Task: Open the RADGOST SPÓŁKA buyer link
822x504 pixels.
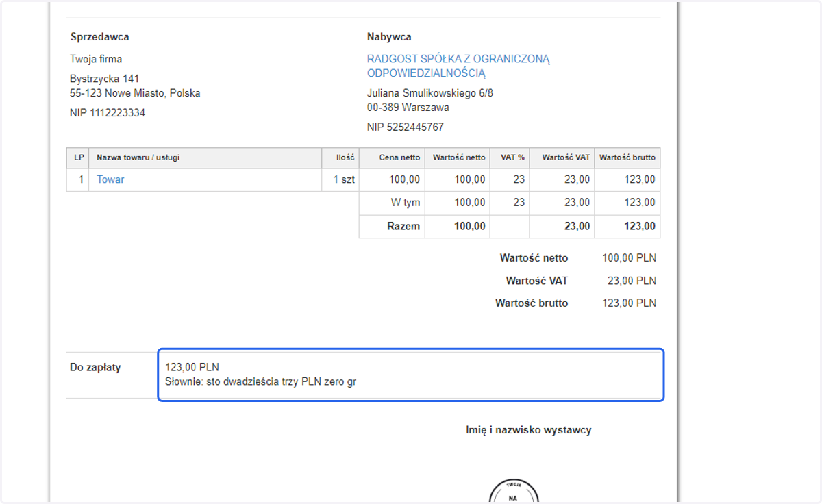Action: [x=458, y=66]
